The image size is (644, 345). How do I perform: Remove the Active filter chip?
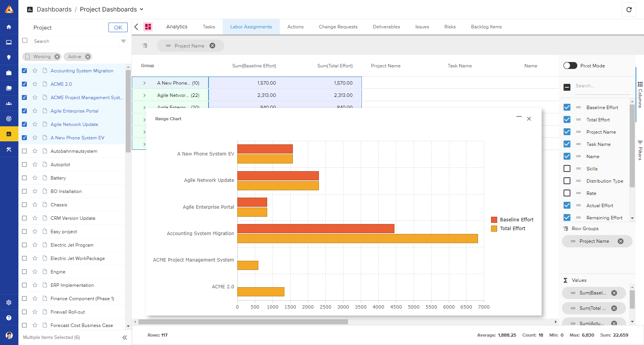[x=88, y=57]
